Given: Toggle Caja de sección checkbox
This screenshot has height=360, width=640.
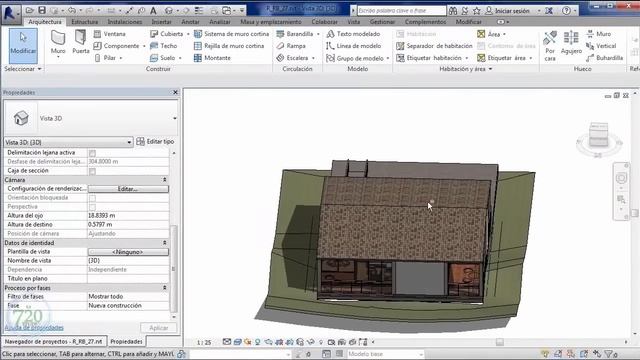Looking at the screenshot, I should tap(92, 171).
